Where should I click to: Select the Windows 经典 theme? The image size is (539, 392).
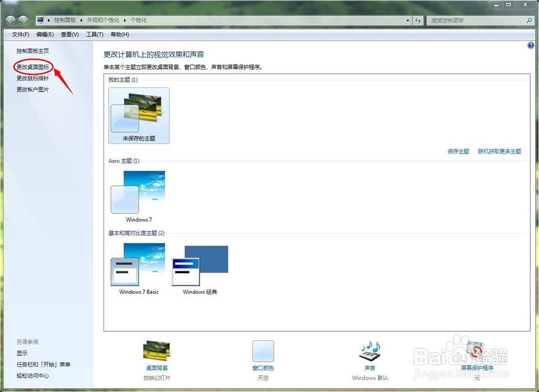pyautogui.click(x=200, y=269)
